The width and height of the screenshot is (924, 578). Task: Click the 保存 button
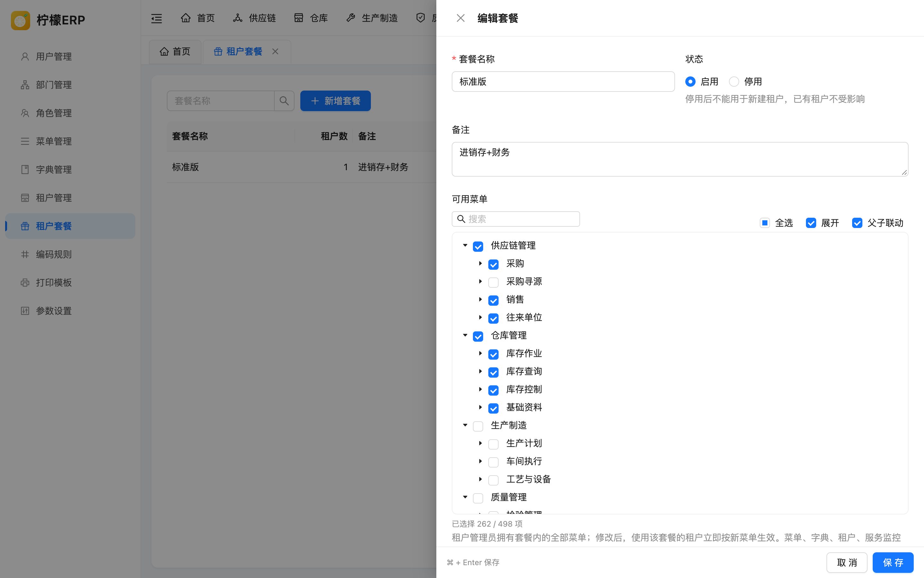pos(893,562)
